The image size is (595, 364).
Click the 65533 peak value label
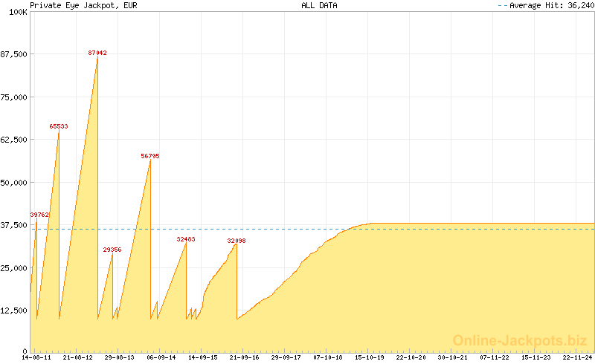[x=59, y=126]
